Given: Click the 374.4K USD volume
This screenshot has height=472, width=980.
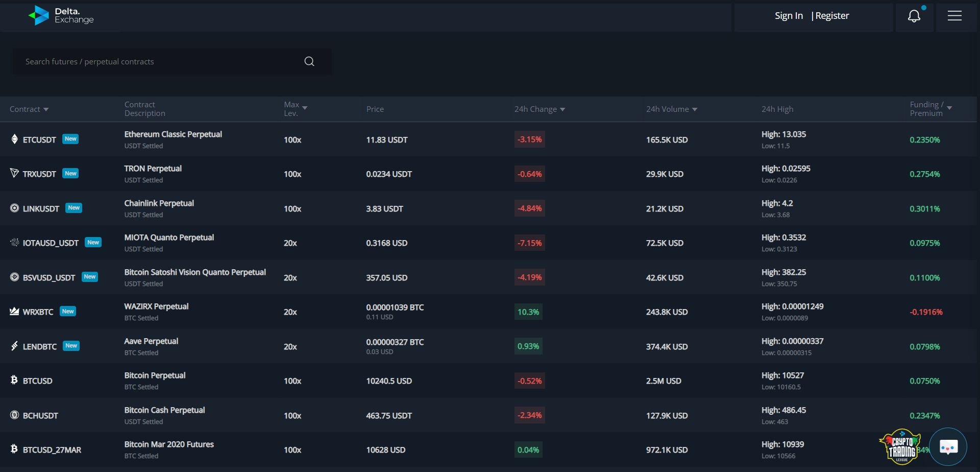Looking at the screenshot, I should [667, 346].
